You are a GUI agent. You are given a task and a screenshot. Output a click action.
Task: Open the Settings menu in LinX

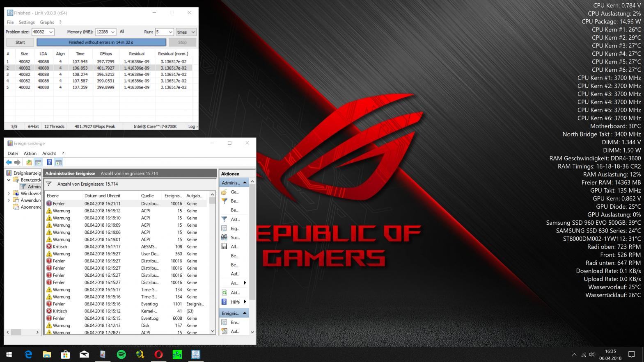click(27, 22)
